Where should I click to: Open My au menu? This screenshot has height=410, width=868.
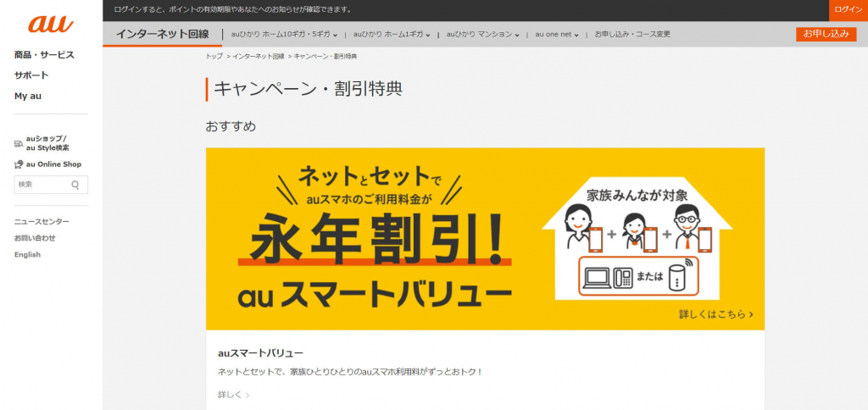point(28,96)
